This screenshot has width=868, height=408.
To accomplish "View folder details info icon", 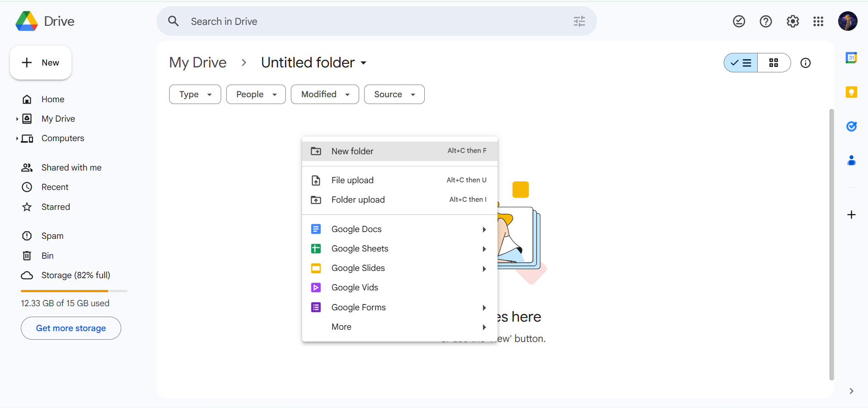I will tap(805, 63).
